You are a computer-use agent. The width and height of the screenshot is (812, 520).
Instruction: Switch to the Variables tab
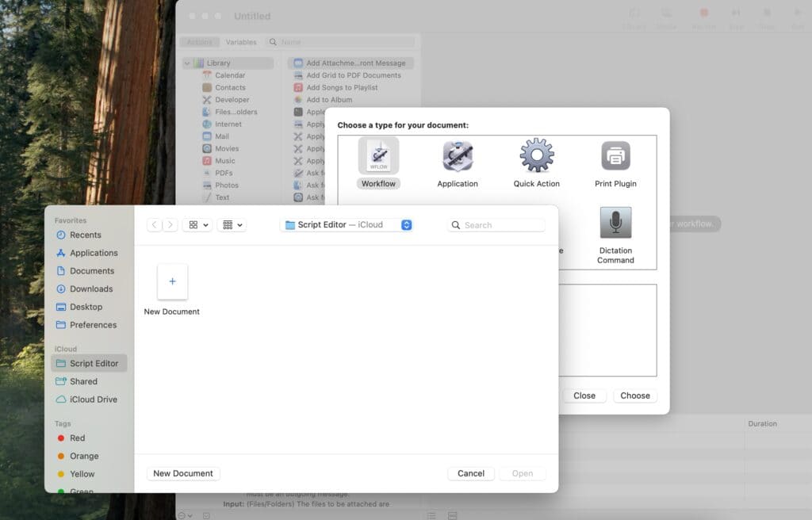(241, 42)
